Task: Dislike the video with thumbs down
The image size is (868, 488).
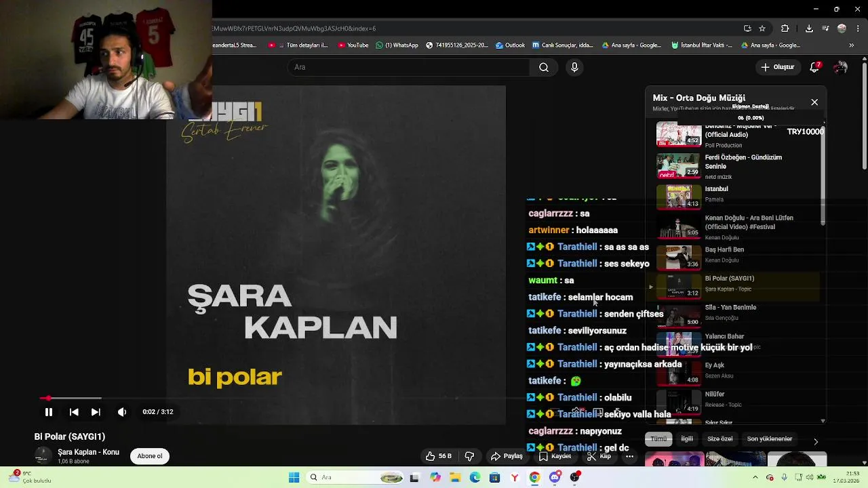Action: pyautogui.click(x=469, y=456)
